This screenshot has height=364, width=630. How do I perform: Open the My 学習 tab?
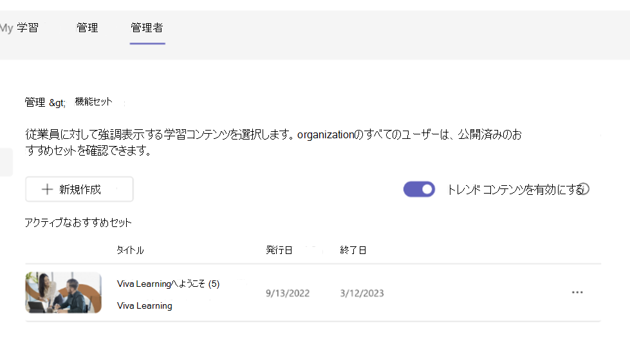click(19, 28)
